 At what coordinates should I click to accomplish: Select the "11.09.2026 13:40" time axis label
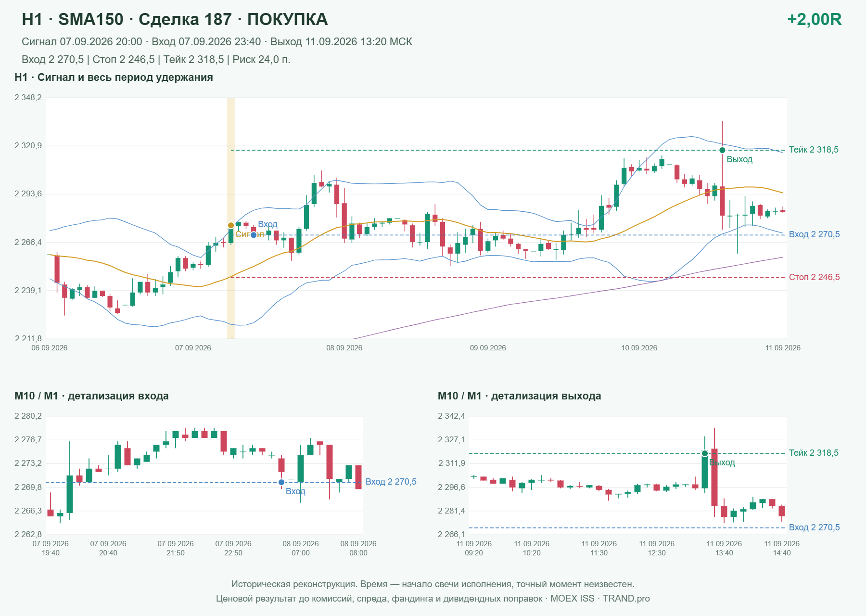tap(724, 548)
